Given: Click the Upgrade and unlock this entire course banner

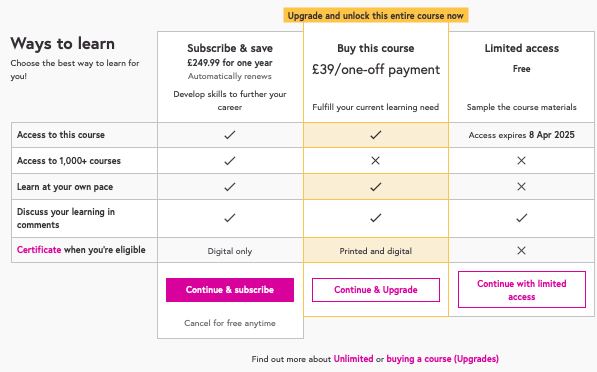Looking at the screenshot, I should 376,16.
